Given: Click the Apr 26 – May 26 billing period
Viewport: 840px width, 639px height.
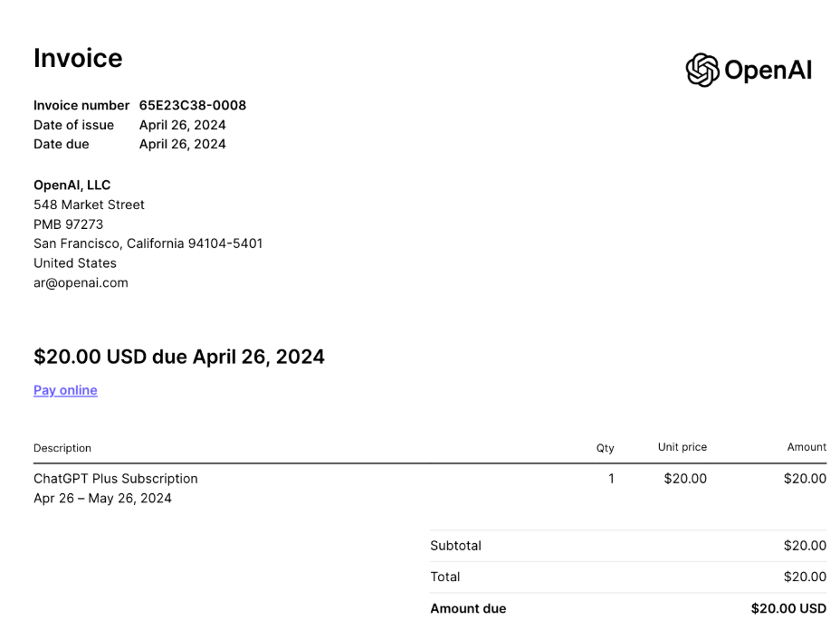Looking at the screenshot, I should 102,498.
